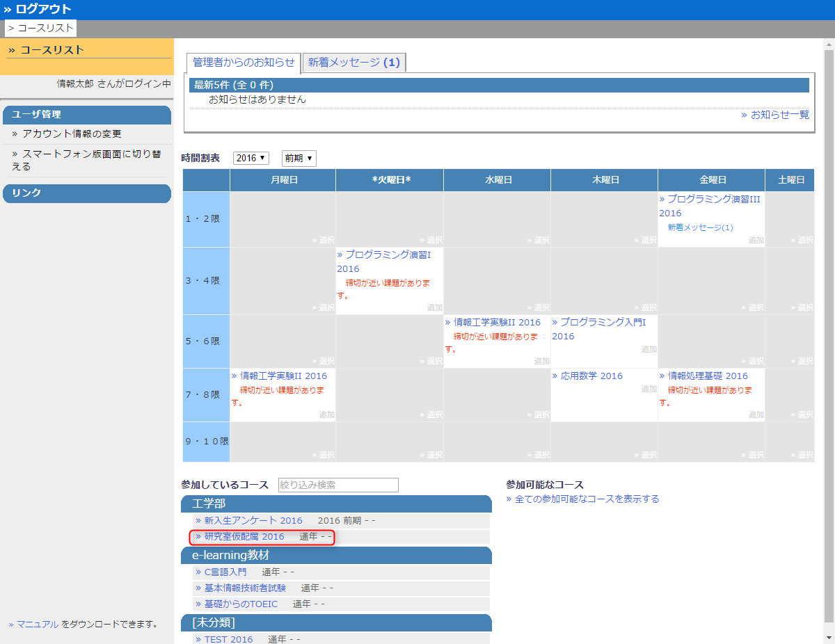Open アカウント情報の変更 in sidebar

click(x=72, y=134)
